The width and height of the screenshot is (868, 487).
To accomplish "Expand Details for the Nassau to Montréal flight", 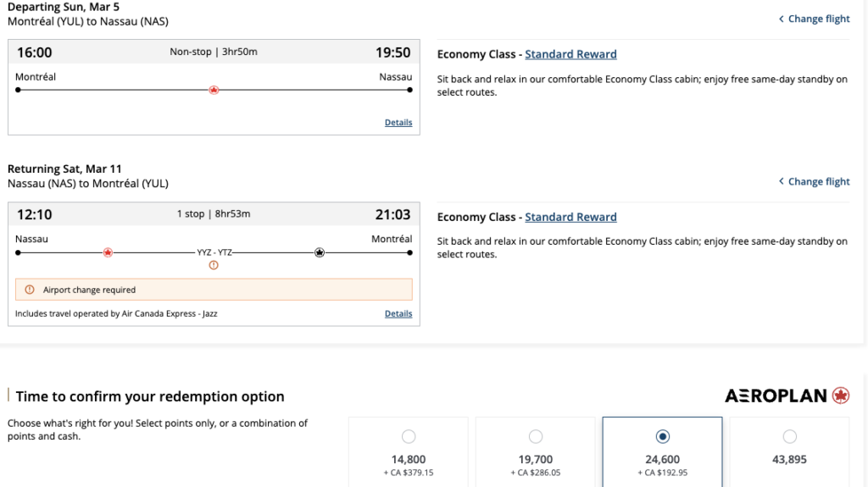I will (x=398, y=313).
